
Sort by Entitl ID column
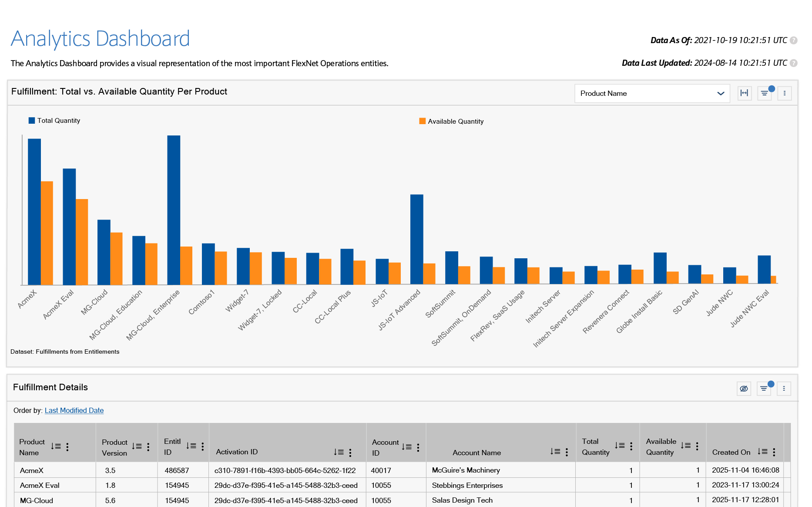[x=191, y=446]
